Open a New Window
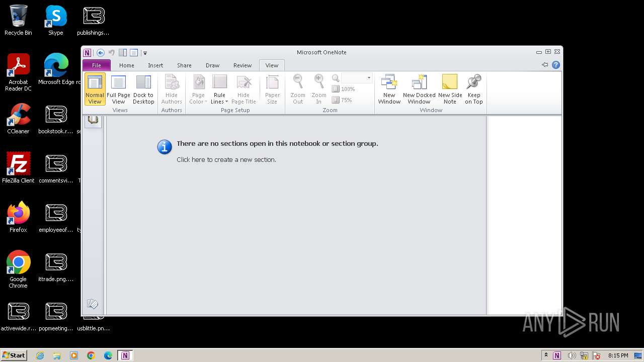644x362 pixels. pyautogui.click(x=389, y=89)
